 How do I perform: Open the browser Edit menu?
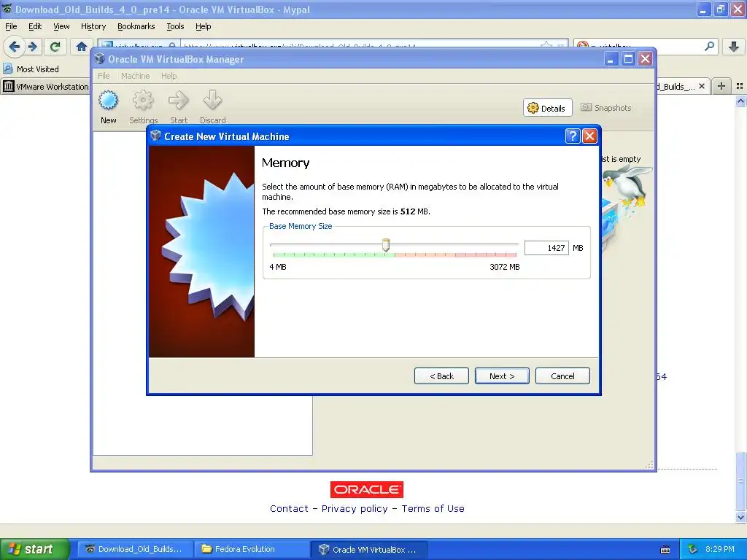tap(35, 26)
